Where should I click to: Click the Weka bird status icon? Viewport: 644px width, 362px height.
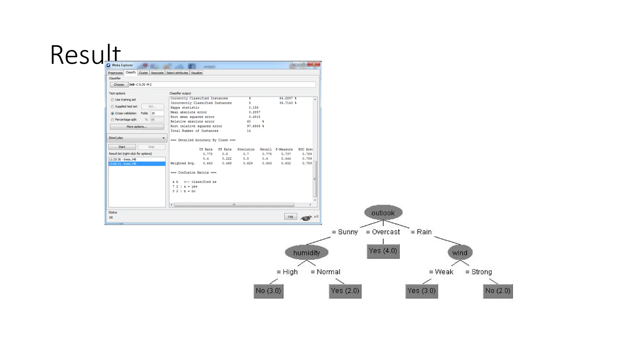pos(306,217)
